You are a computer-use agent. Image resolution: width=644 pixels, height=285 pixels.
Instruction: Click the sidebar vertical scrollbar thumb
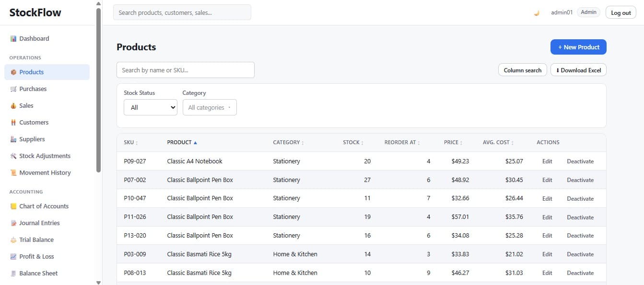[99, 90]
